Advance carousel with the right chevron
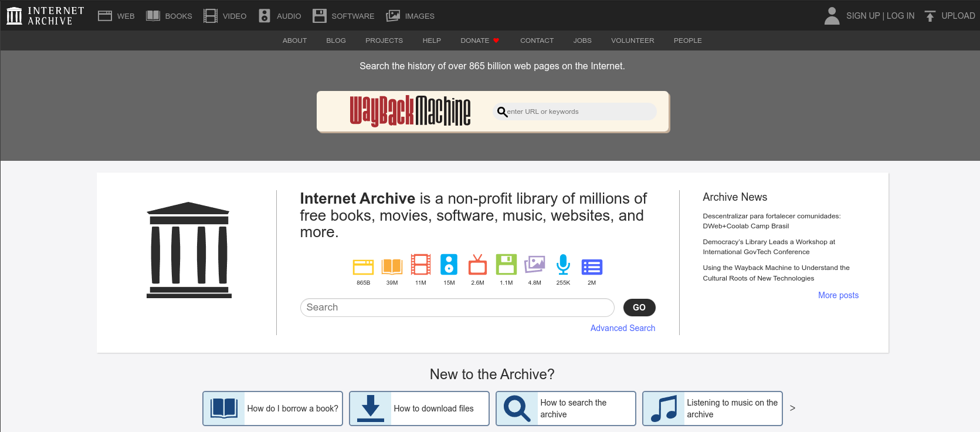980x432 pixels. [792, 408]
